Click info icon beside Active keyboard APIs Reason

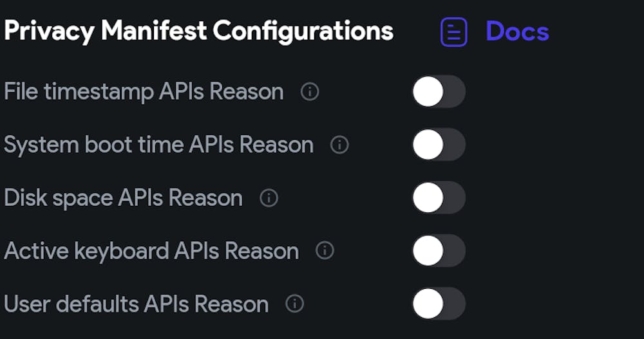[325, 250]
